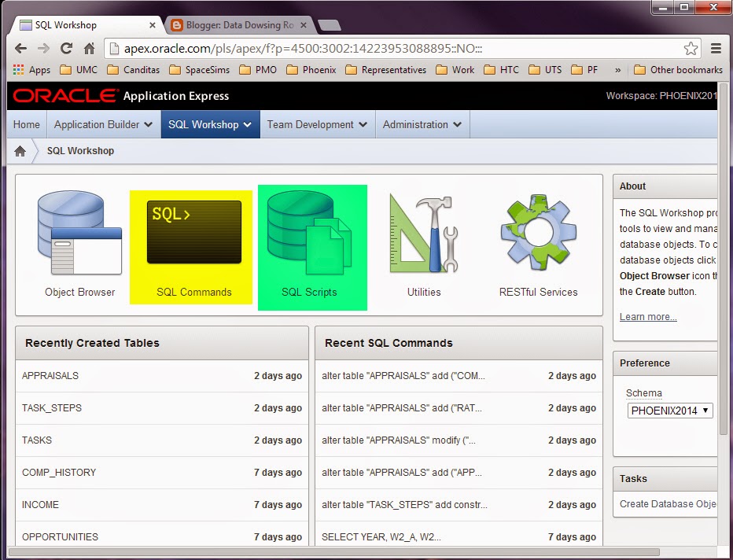Select the Home navigation tab
The width and height of the screenshot is (733, 560).
(x=26, y=124)
